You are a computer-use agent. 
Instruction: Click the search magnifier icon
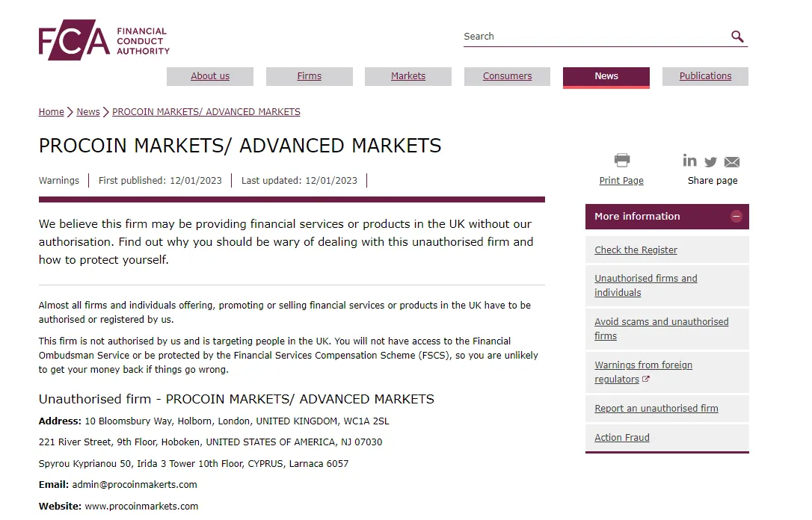click(737, 36)
